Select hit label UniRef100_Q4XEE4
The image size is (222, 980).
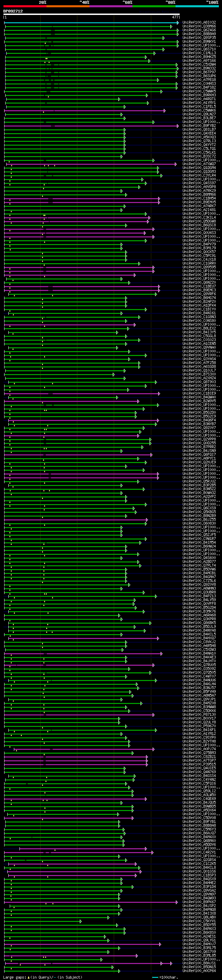tap(199, 133)
